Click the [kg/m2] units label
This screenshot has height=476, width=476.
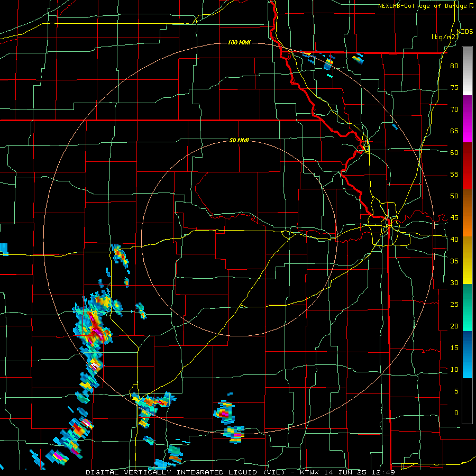pos(445,37)
